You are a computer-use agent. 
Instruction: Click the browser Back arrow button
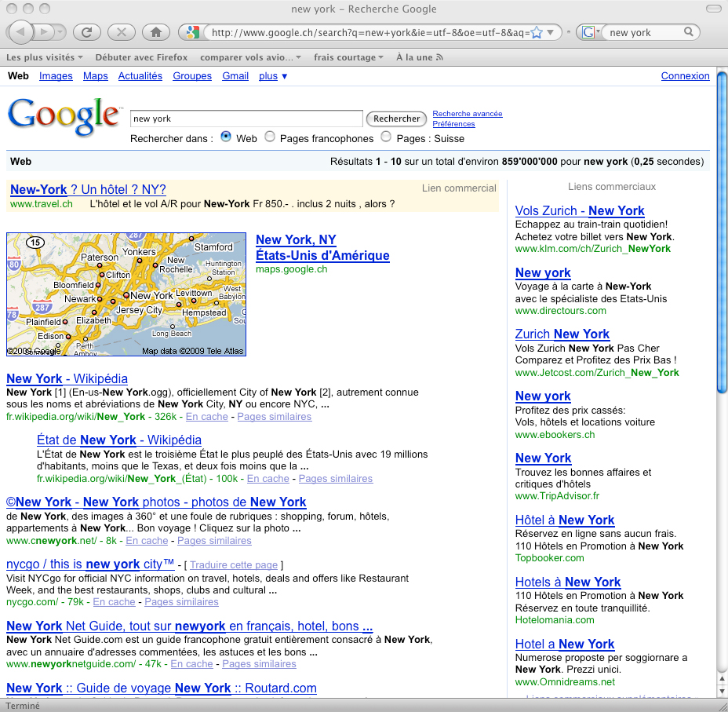pyautogui.click(x=20, y=32)
